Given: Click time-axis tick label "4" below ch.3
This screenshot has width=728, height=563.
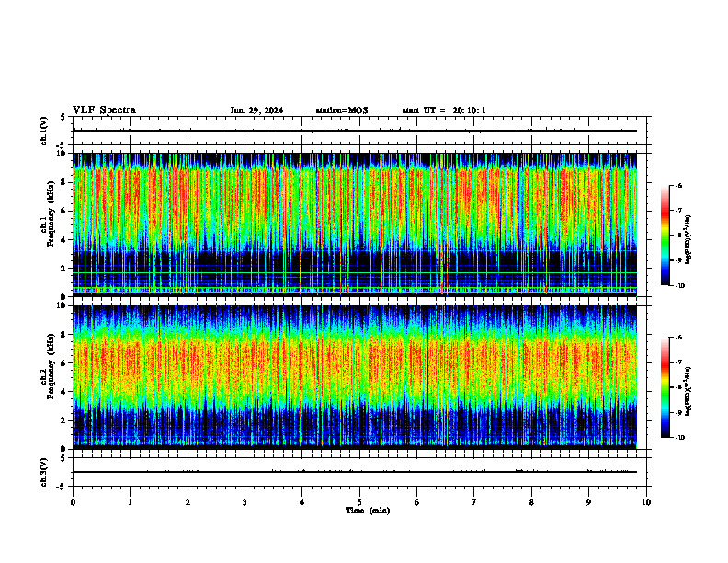Looking at the screenshot, I should coord(301,502).
